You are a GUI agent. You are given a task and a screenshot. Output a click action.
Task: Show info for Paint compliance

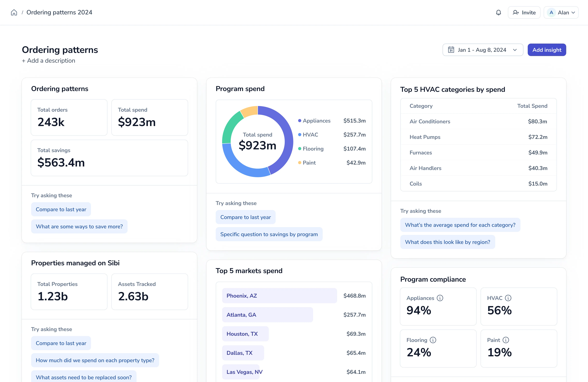point(506,340)
